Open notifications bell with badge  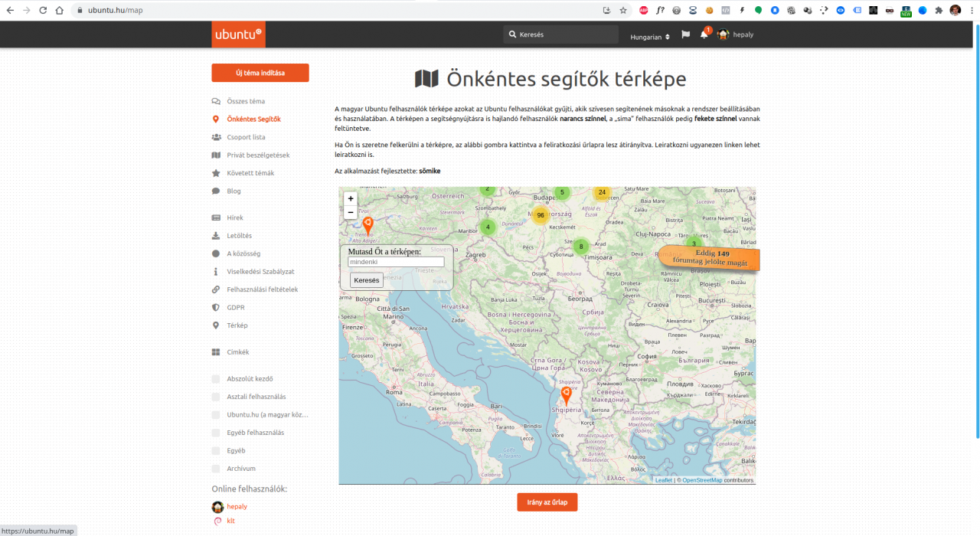(x=704, y=34)
